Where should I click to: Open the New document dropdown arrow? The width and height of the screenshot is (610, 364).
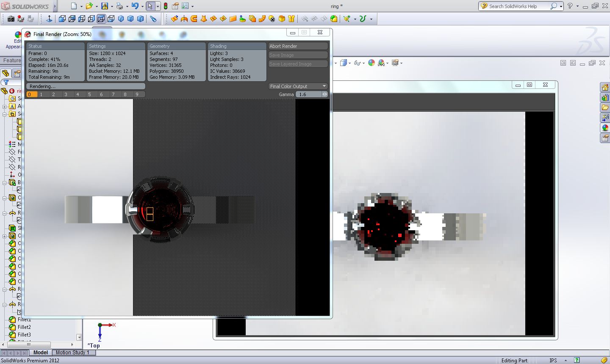[x=81, y=6]
